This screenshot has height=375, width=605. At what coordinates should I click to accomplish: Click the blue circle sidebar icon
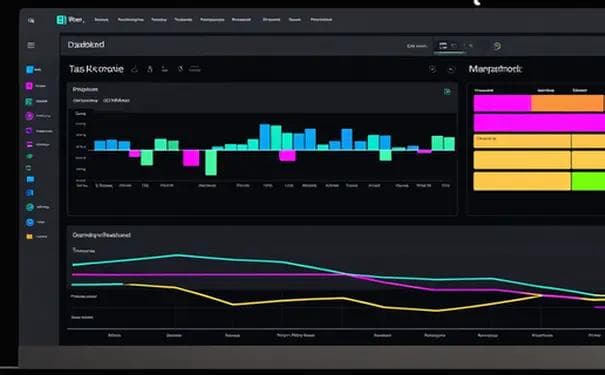pyautogui.click(x=30, y=222)
